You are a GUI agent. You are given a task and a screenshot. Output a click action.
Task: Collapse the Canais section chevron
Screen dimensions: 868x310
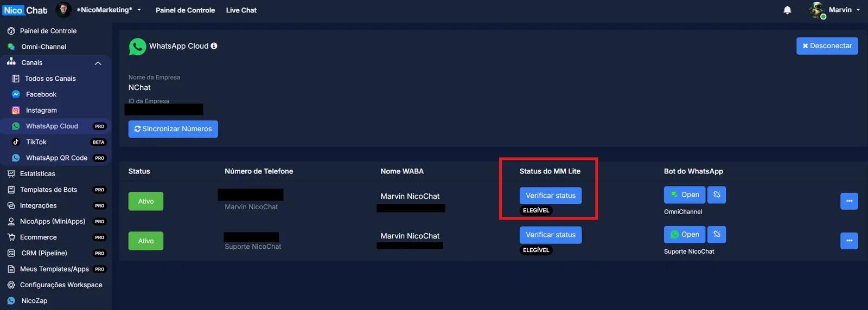click(x=98, y=63)
